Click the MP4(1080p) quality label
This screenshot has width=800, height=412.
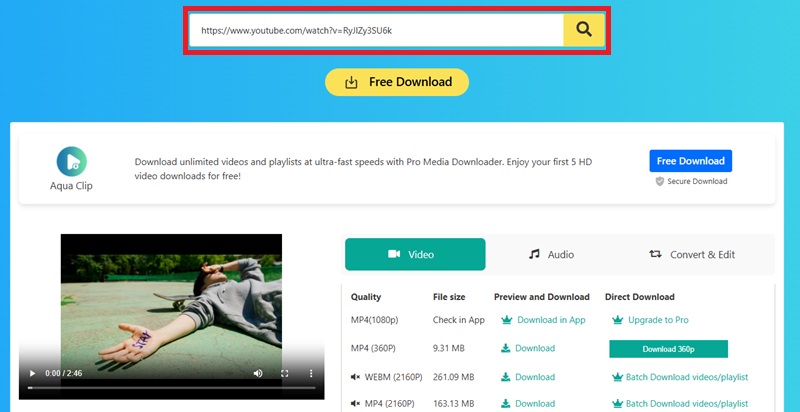(374, 320)
